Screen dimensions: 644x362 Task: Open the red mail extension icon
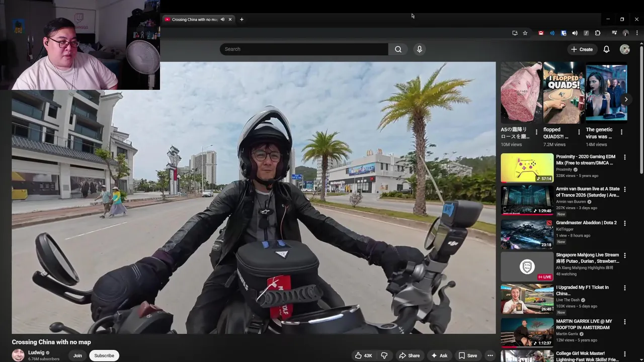tap(541, 33)
